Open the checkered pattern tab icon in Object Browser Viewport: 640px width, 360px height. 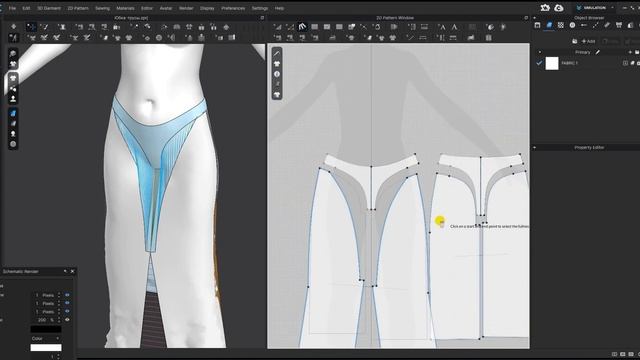click(x=561, y=25)
